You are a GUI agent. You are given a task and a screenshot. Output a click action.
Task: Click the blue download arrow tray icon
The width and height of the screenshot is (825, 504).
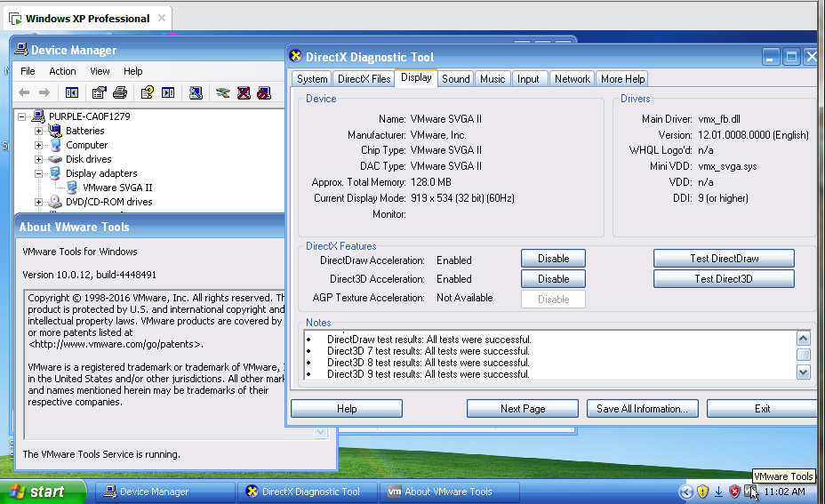click(x=718, y=492)
